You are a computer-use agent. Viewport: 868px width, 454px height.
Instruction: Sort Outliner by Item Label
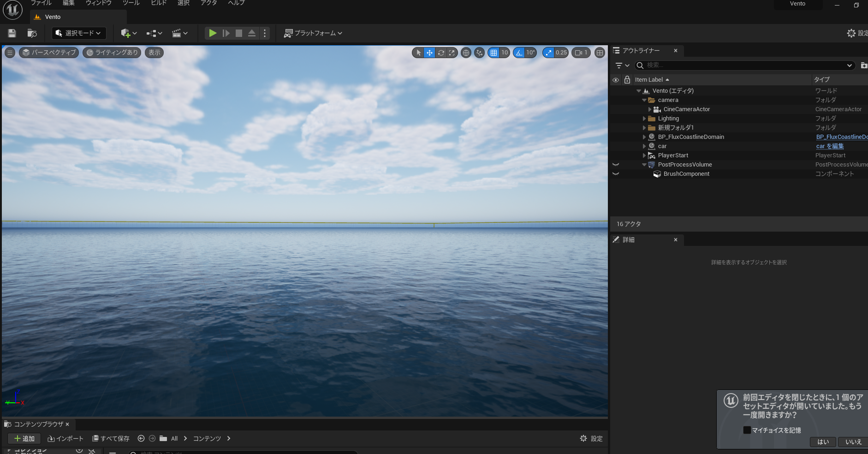click(x=652, y=80)
